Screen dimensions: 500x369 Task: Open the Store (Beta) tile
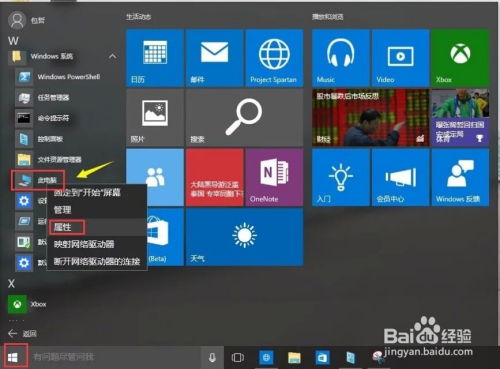[x=165, y=237]
